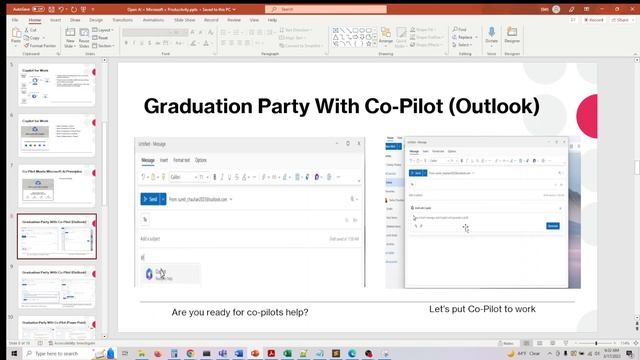Expand the shapes gallery More arrow

[x=375, y=44]
